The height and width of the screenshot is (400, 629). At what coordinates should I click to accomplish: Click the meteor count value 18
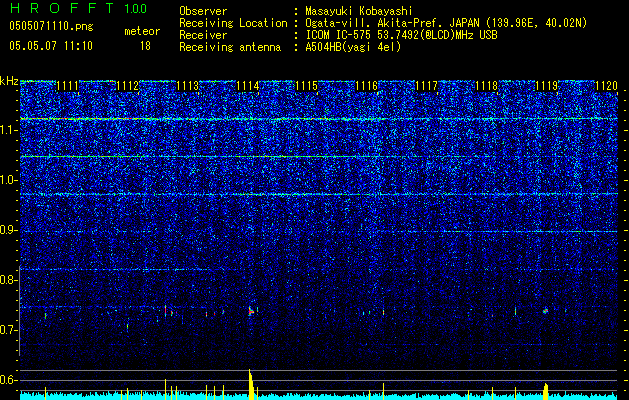click(x=145, y=46)
